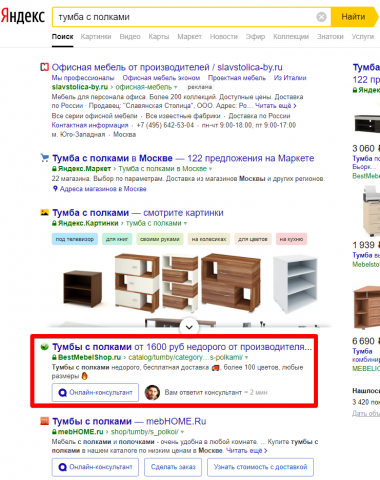
Task: Open dropdown arrow after Яндекс.Картинки url path
Action: [x=185, y=223]
